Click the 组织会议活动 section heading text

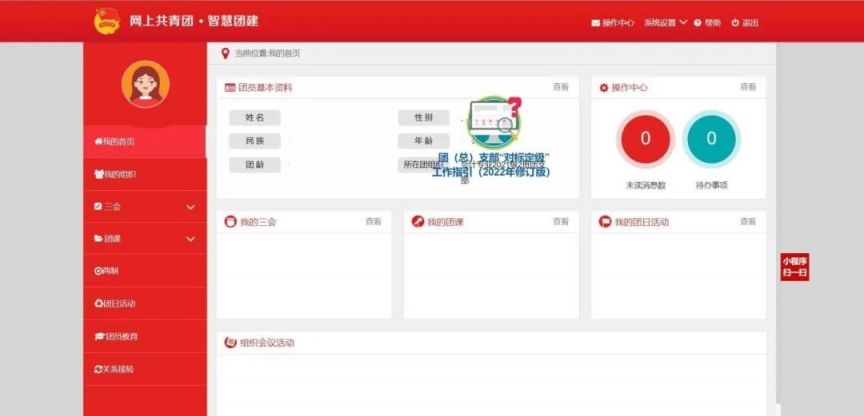[267, 343]
